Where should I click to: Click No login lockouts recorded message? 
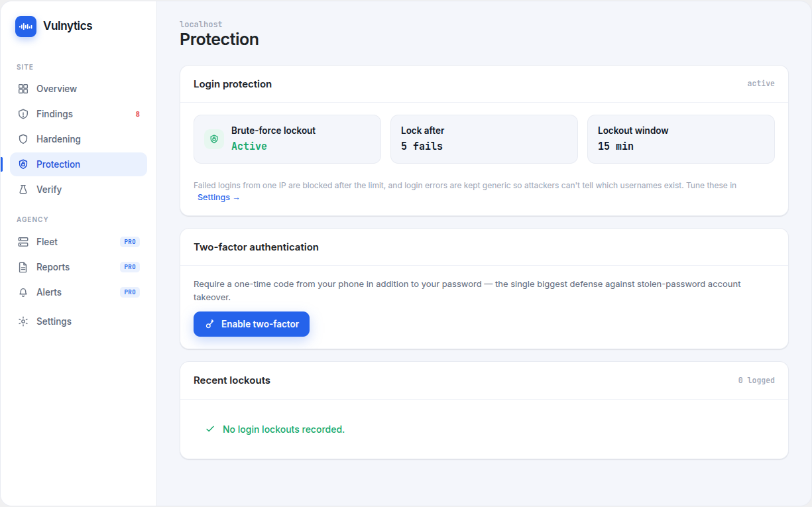284,429
